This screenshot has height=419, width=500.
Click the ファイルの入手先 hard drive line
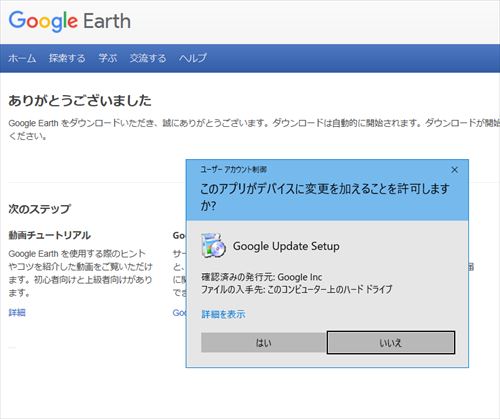pos(297,289)
